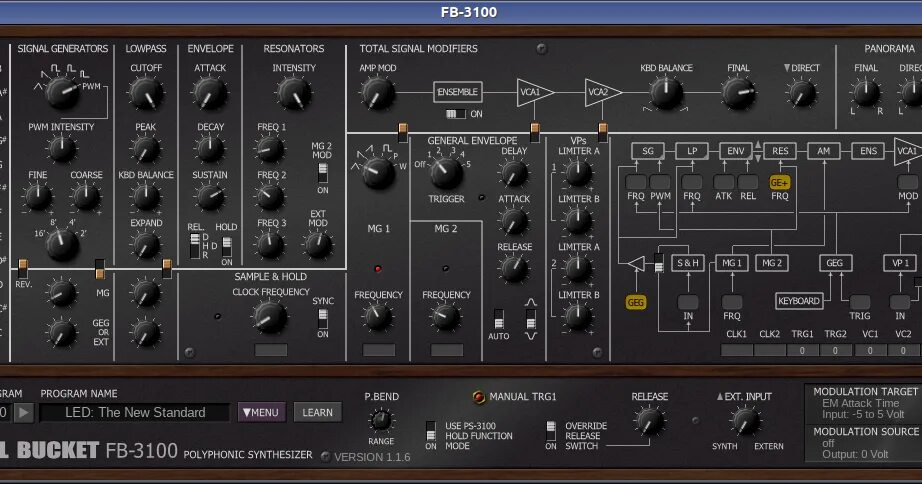922x484 pixels.
Task: Click the EXT MOD knob
Action: point(319,245)
